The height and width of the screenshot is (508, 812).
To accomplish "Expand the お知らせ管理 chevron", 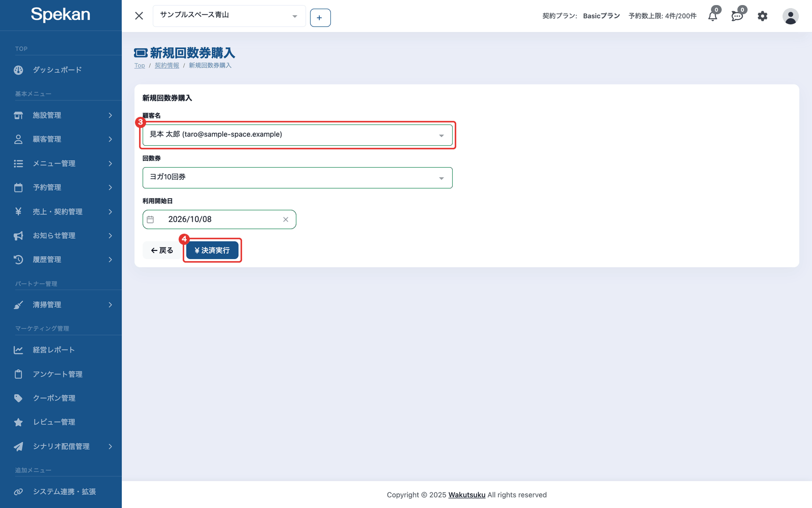I will point(110,236).
